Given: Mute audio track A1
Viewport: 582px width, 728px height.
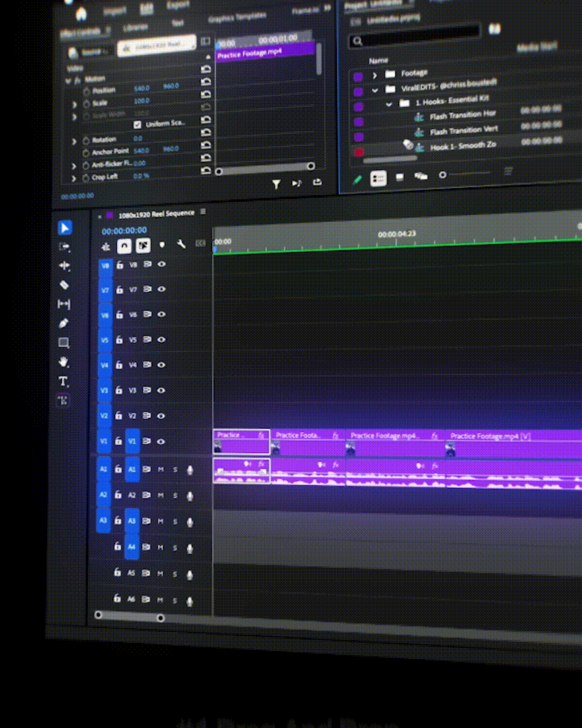Looking at the screenshot, I should click(160, 469).
